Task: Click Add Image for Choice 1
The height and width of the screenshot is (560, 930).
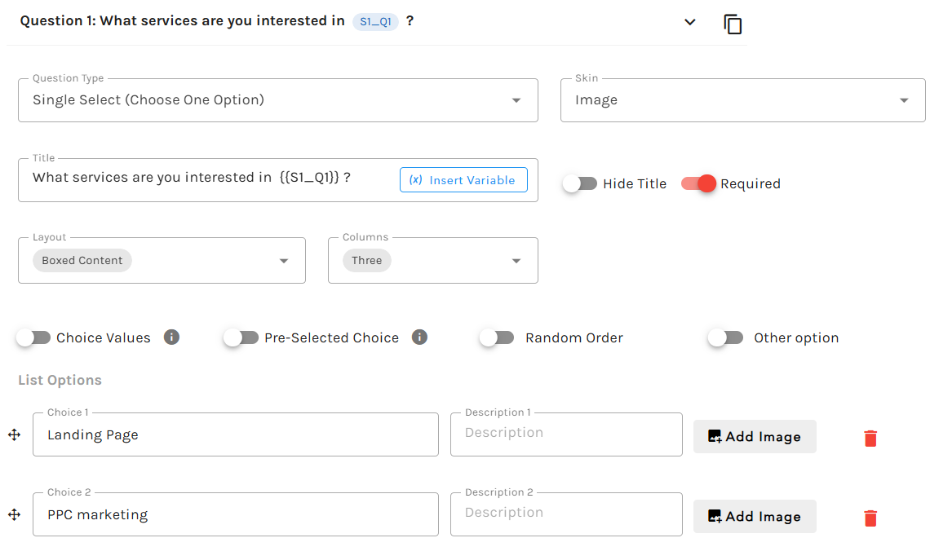Action: 755,437
